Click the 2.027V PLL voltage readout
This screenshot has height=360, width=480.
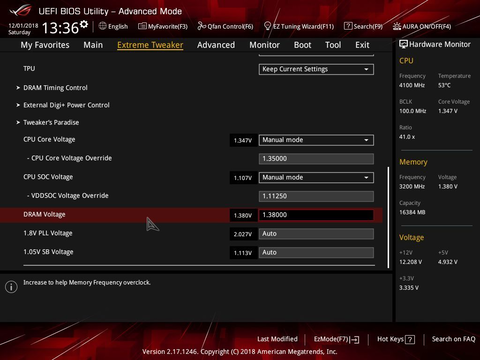click(243, 234)
